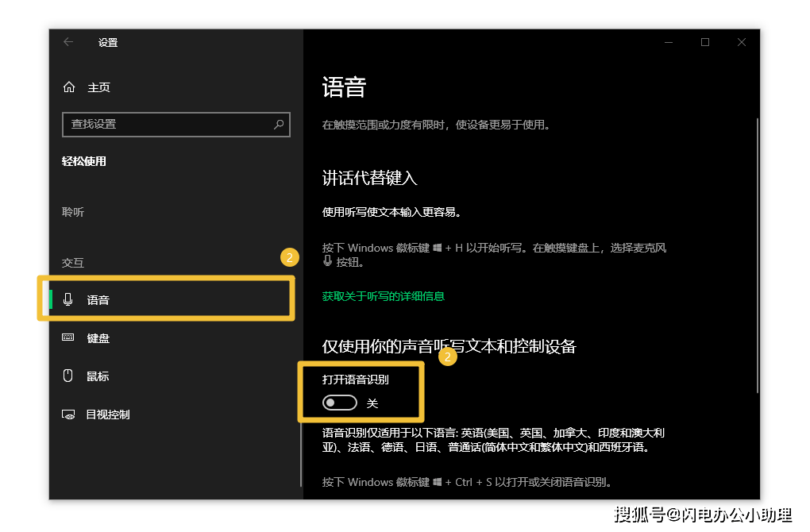This screenshot has height=532, width=810.
Task: Click the 讲话代替键入 heading
Action: (369, 178)
